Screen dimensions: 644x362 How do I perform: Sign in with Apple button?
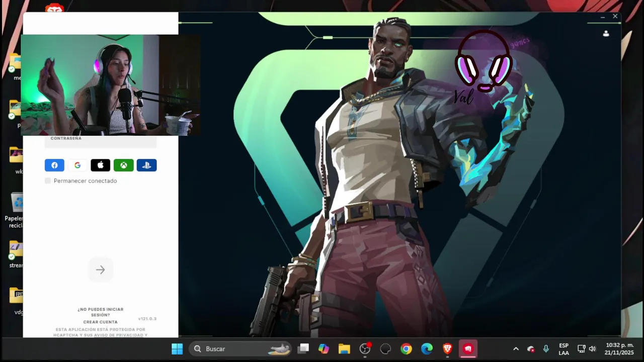point(100,165)
